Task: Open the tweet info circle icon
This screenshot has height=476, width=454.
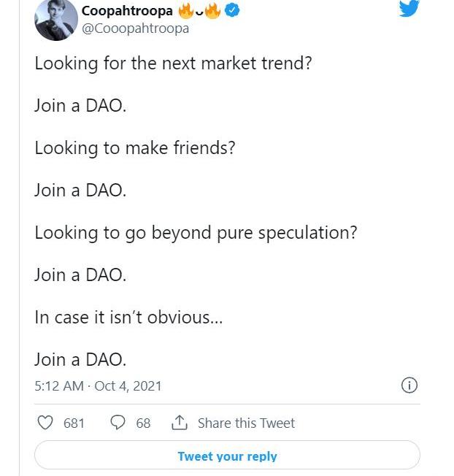Action: [x=409, y=385]
